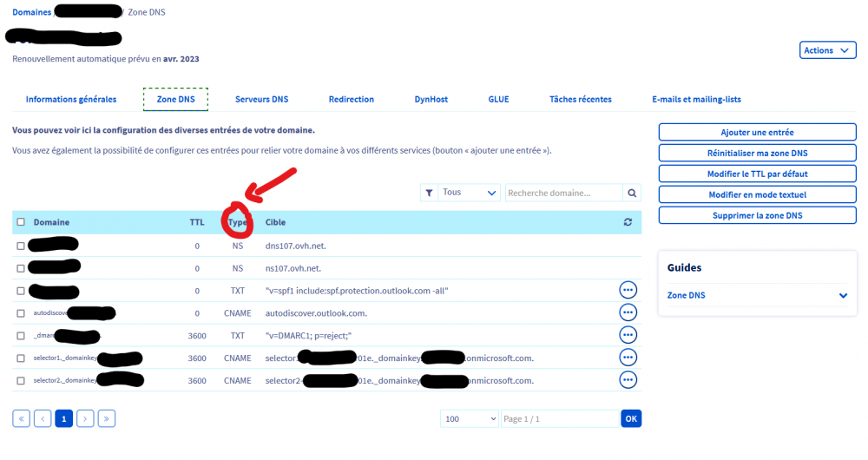
Task: Click Supprimer la zone DNS button
Action: click(757, 215)
